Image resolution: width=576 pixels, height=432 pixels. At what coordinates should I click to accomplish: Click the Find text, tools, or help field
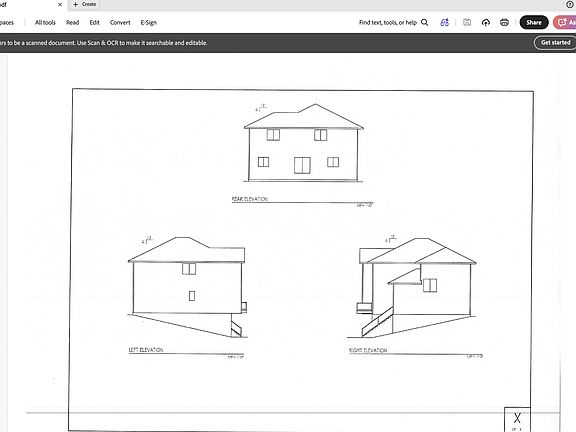(x=393, y=22)
